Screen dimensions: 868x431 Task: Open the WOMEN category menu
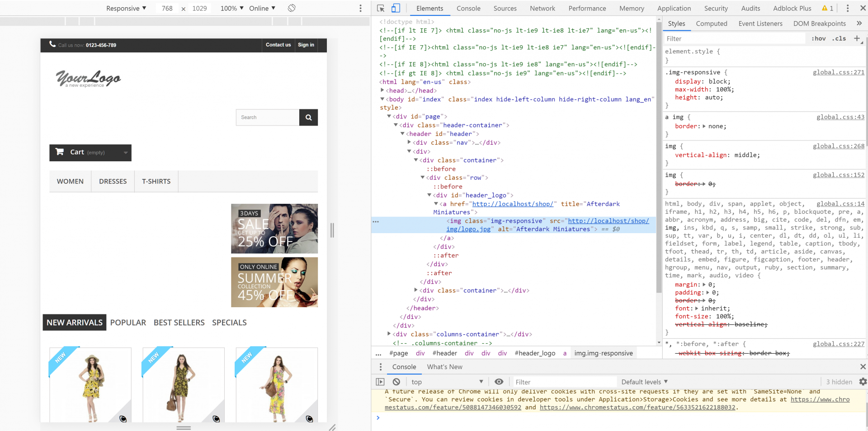(70, 181)
